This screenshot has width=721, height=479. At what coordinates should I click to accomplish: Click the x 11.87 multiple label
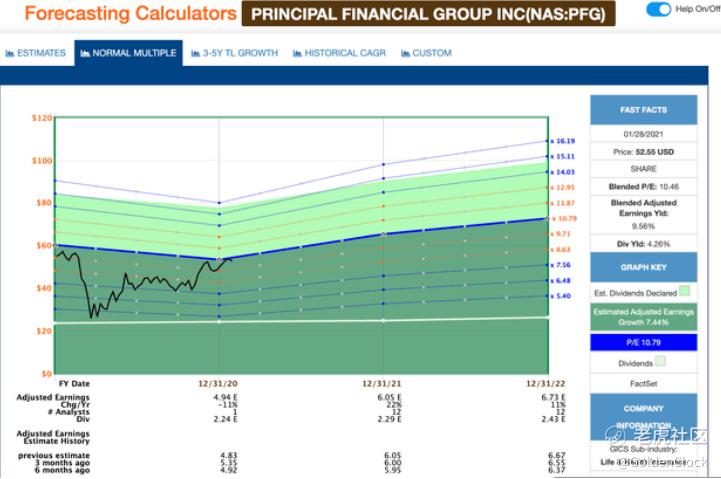point(562,203)
